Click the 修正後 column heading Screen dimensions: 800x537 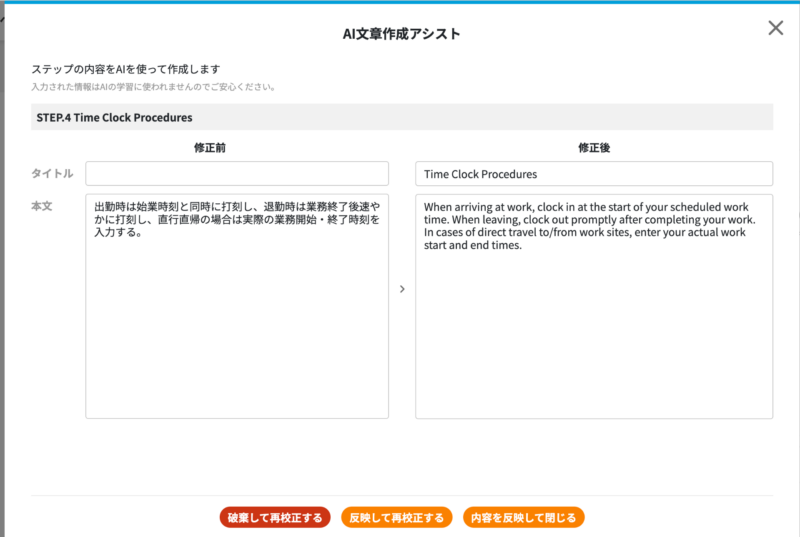pos(594,148)
